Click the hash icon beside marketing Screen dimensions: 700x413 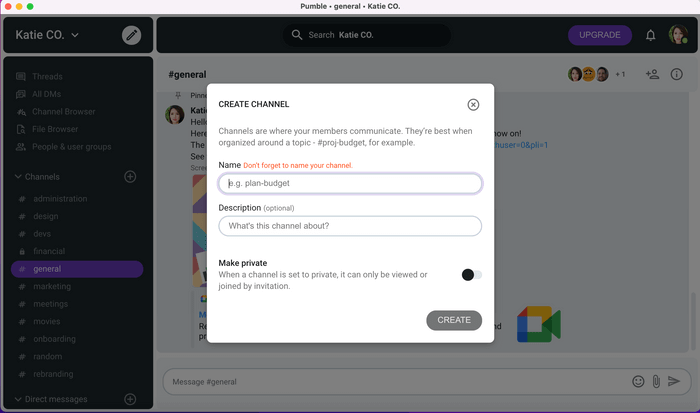tap(22, 287)
